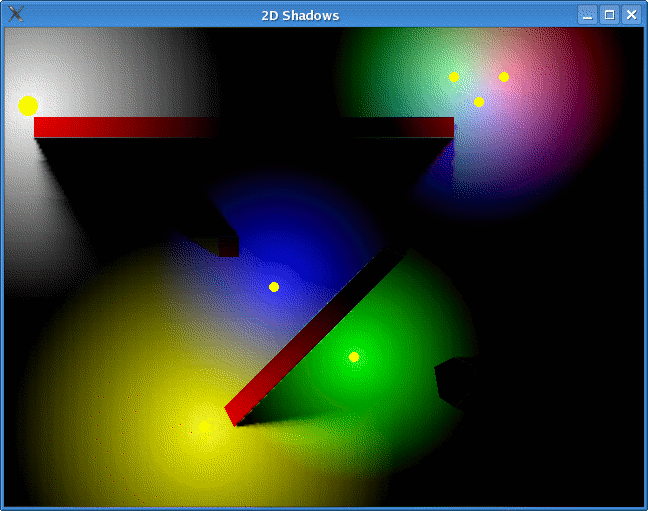The height and width of the screenshot is (511, 648).
Task: Select the lowest dot of the three-dot cluster
Action: 479,102
